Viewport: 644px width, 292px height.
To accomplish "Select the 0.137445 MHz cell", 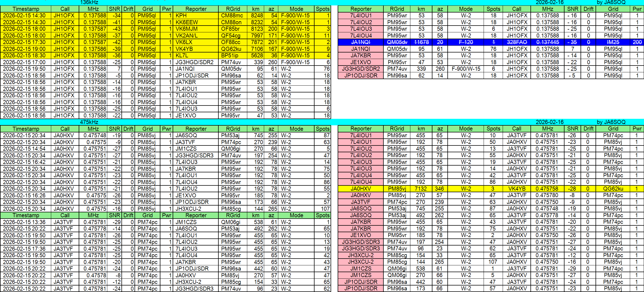I will point(547,42).
